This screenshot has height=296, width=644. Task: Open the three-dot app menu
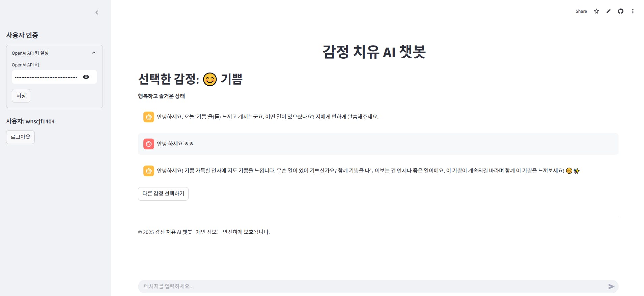tap(633, 11)
